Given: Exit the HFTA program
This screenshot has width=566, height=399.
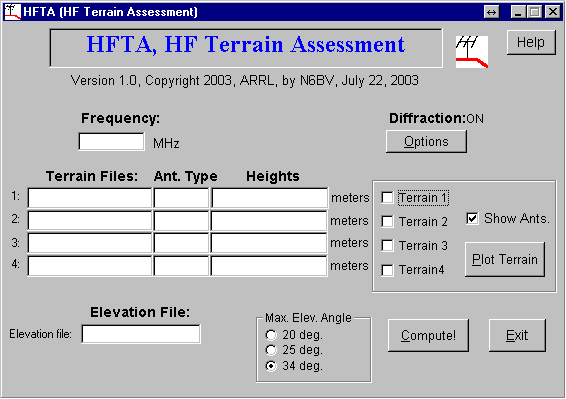Looking at the screenshot, I should [517, 335].
